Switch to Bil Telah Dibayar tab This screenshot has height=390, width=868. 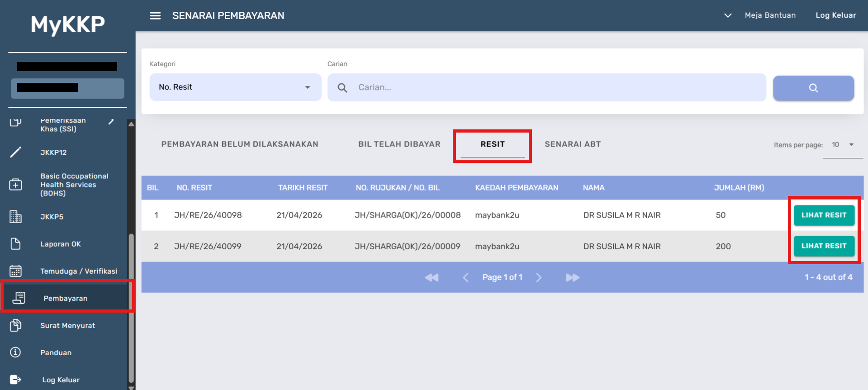(x=399, y=144)
